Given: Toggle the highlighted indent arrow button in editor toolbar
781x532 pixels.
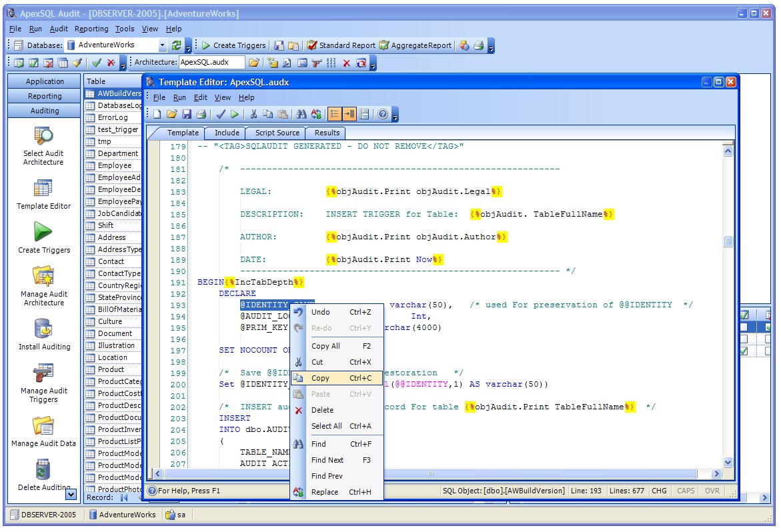Looking at the screenshot, I should point(349,115).
